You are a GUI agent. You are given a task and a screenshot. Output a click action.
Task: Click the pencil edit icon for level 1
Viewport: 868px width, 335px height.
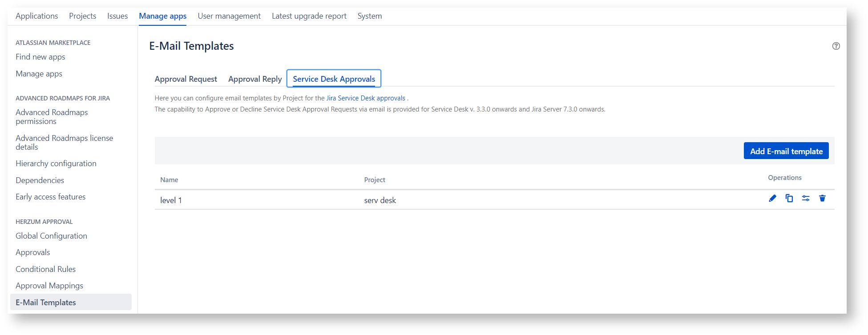(x=772, y=198)
